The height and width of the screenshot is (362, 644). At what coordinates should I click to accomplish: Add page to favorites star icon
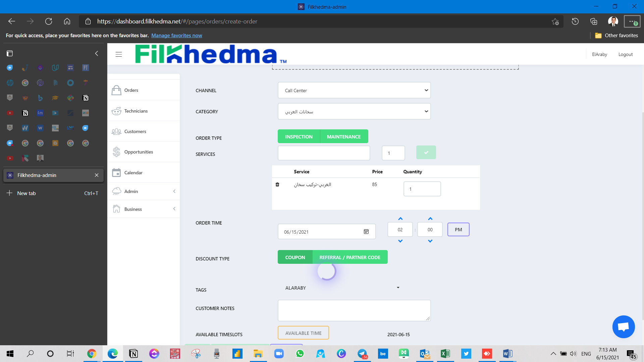coord(555,21)
